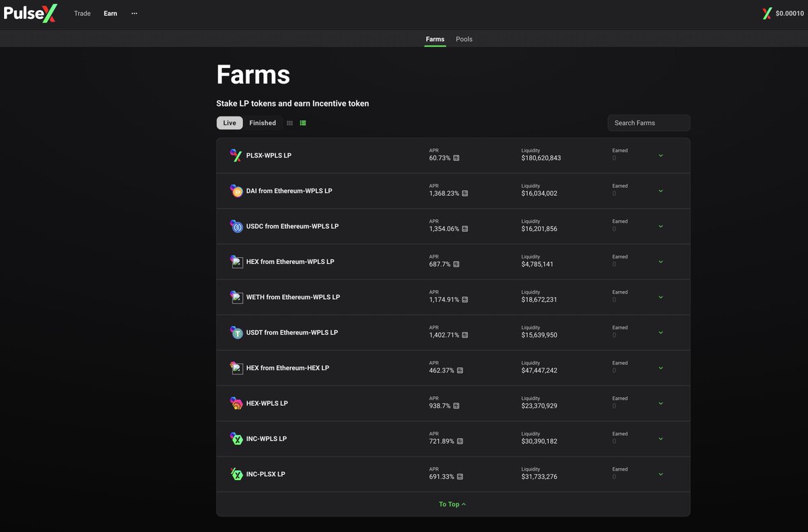The width and height of the screenshot is (808, 532).
Task: Open the more options ellipsis menu
Action: tap(135, 13)
